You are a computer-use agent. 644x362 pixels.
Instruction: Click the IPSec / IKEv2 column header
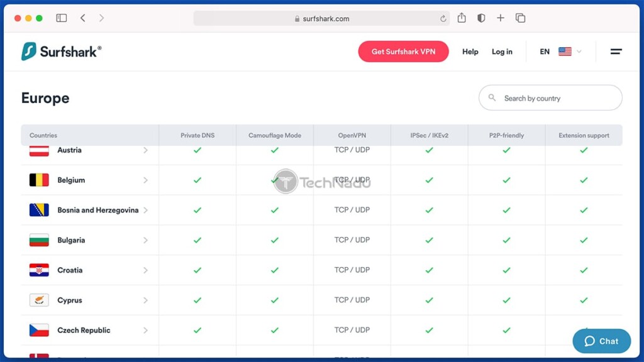[x=429, y=136]
